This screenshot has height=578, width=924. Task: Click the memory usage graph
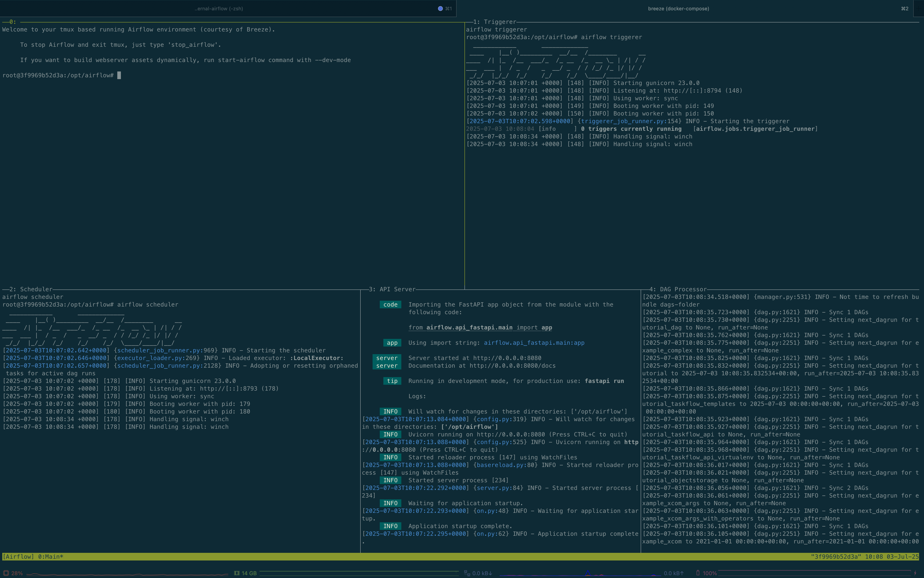pos(359,574)
